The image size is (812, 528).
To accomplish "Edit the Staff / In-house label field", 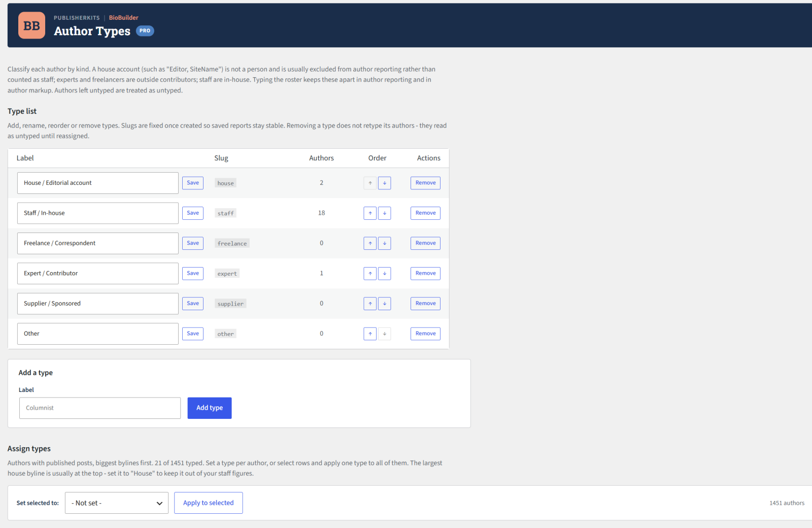I will 98,213.
